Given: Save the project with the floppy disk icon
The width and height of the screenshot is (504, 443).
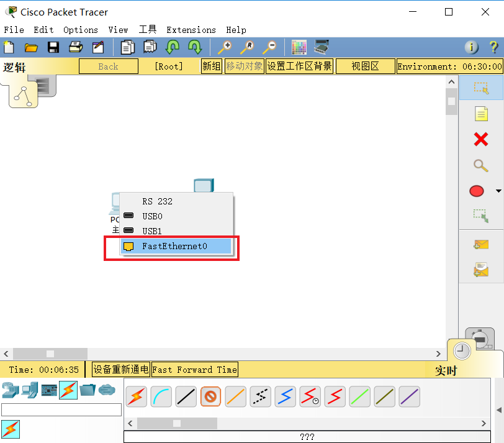Looking at the screenshot, I should click(x=53, y=47).
